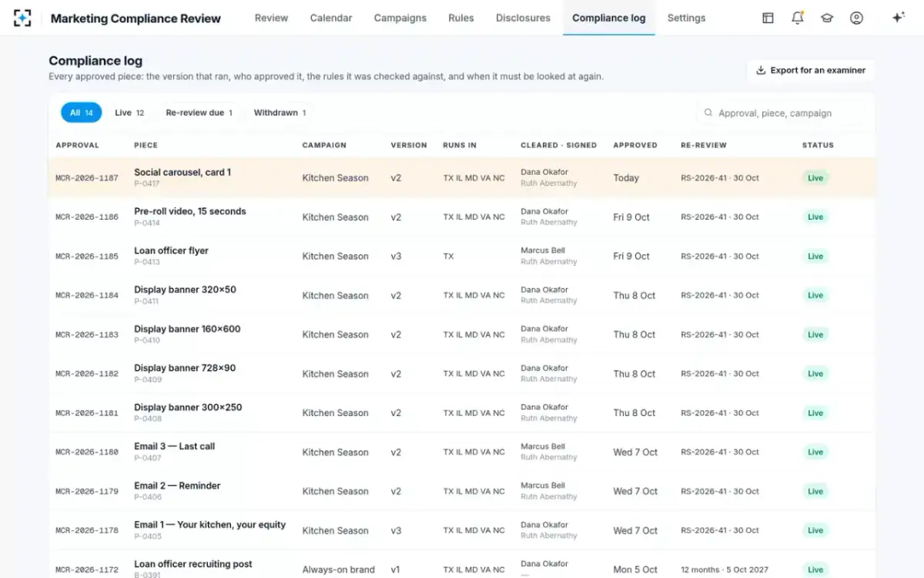Open Pre-roll video, 15 seconds piece
The width and height of the screenshot is (924, 578).
190,211
